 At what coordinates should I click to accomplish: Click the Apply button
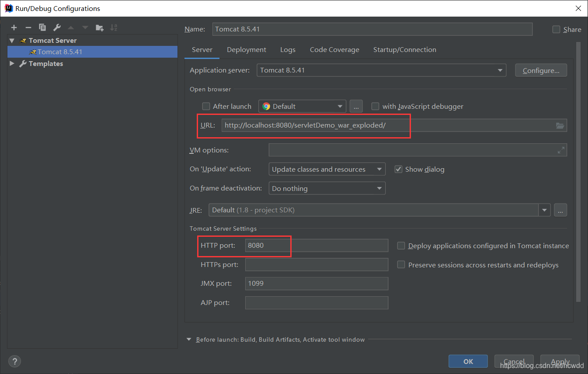click(560, 361)
